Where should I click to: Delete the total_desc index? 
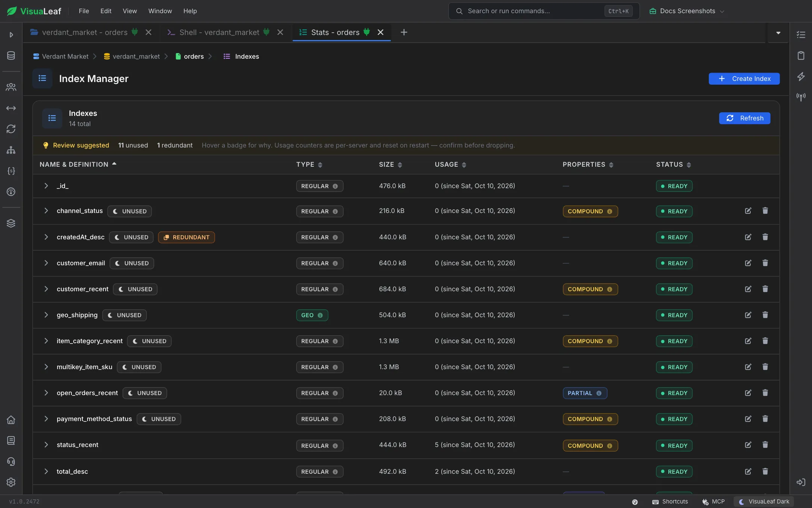(765, 471)
